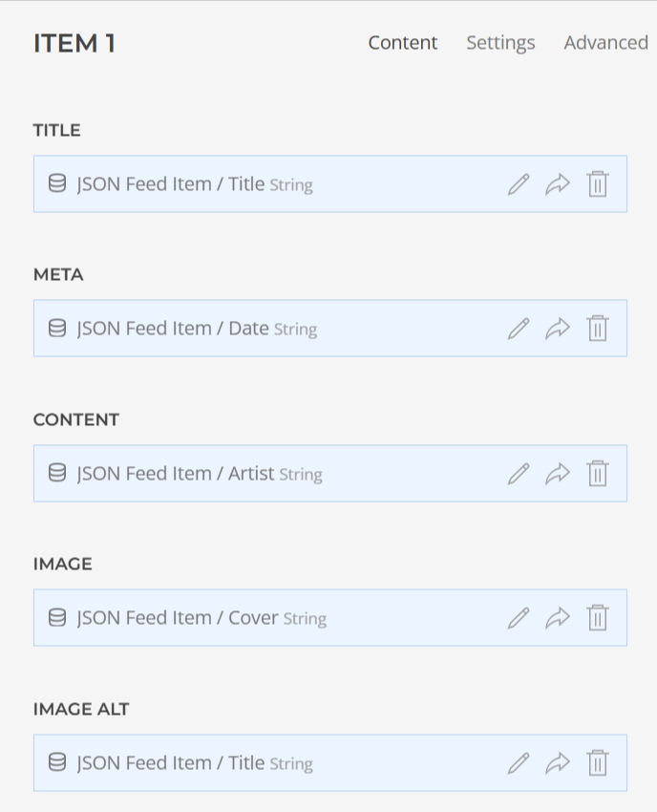Edit the Title field dynamic source
The image size is (657, 812).
(x=519, y=184)
